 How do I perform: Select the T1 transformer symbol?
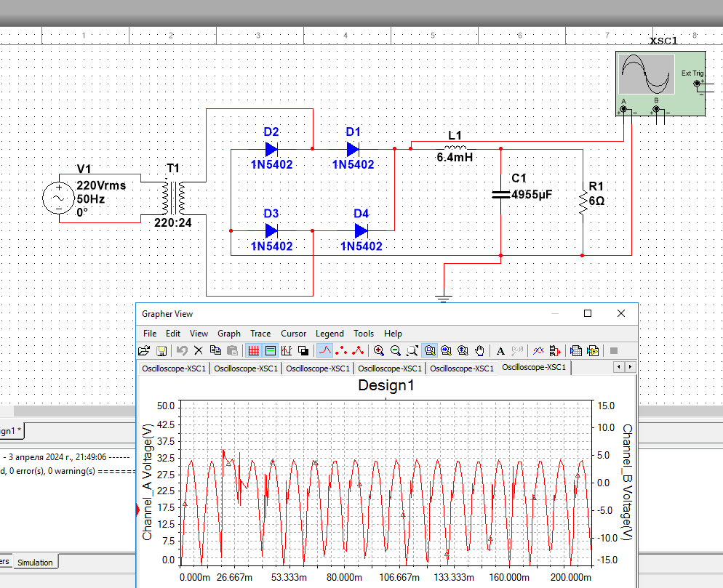pyautogui.click(x=173, y=198)
